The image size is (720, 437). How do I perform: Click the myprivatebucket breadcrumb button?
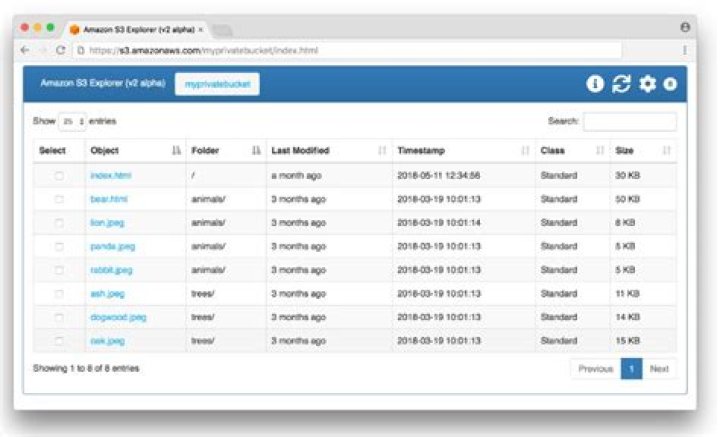(217, 85)
